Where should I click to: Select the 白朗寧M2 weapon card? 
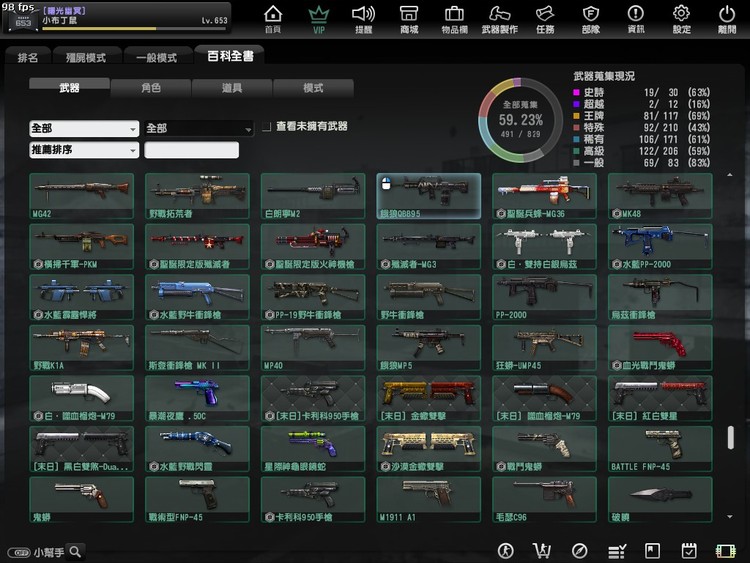[x=313, y=196]
